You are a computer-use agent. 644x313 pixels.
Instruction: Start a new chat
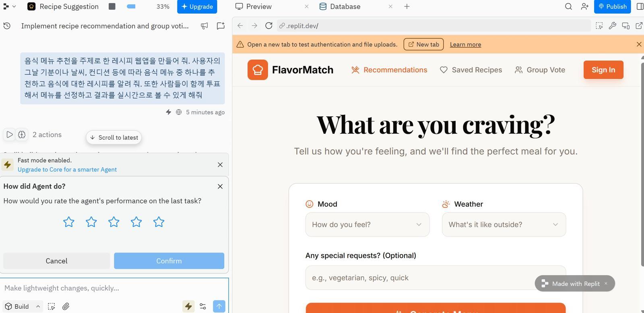(221, 26)
